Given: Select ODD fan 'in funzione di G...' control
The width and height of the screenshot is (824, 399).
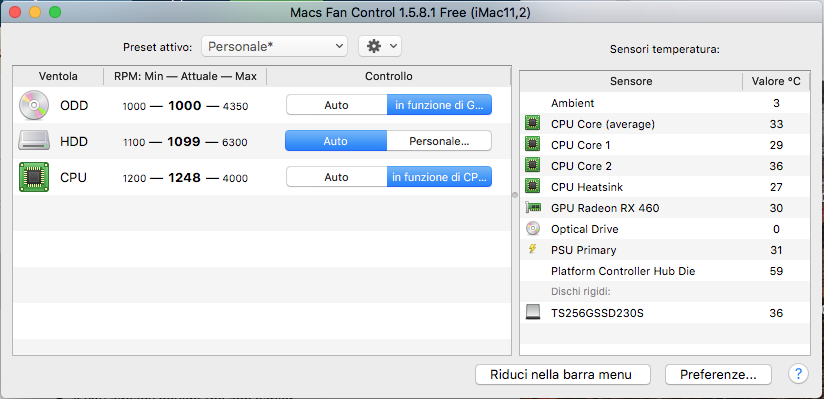Looking at the screenshot, I should coord(439,105).
